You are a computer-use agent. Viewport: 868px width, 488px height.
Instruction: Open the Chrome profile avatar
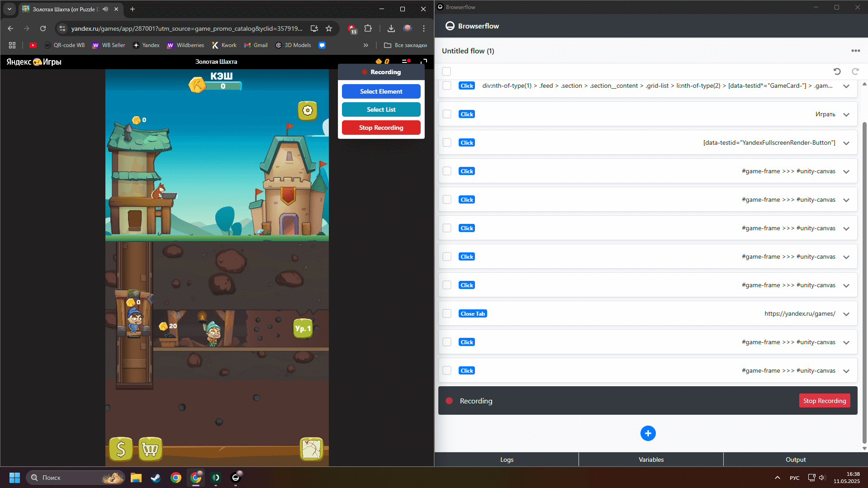tap(408, 28)
